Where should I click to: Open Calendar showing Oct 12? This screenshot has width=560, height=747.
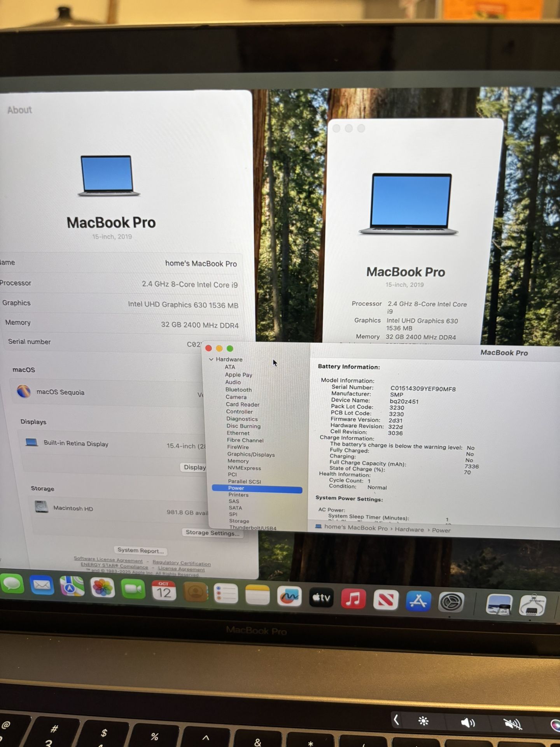click(164, 591)
